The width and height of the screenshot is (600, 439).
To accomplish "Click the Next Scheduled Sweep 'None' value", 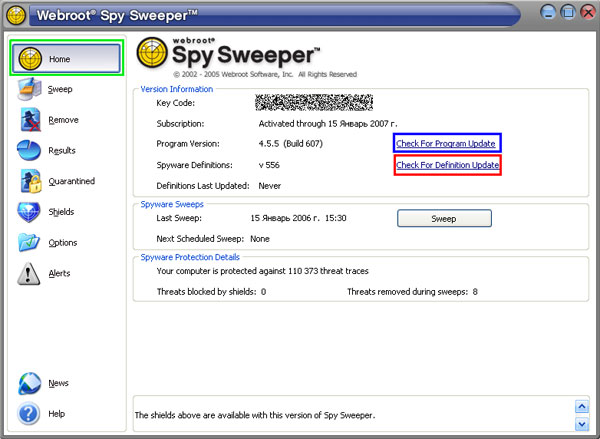I will pos(260,239).
